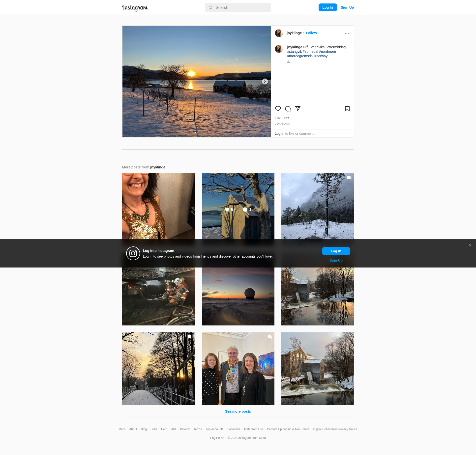This screenshot has width=476, height=455.
Task: Click the Top Accounts footer link
Action: pos(214,429)
